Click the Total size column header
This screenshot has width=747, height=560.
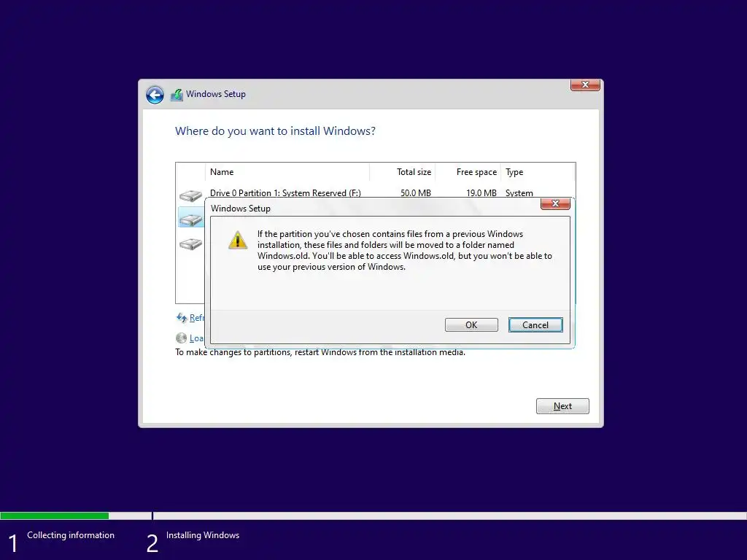[403, 172]
